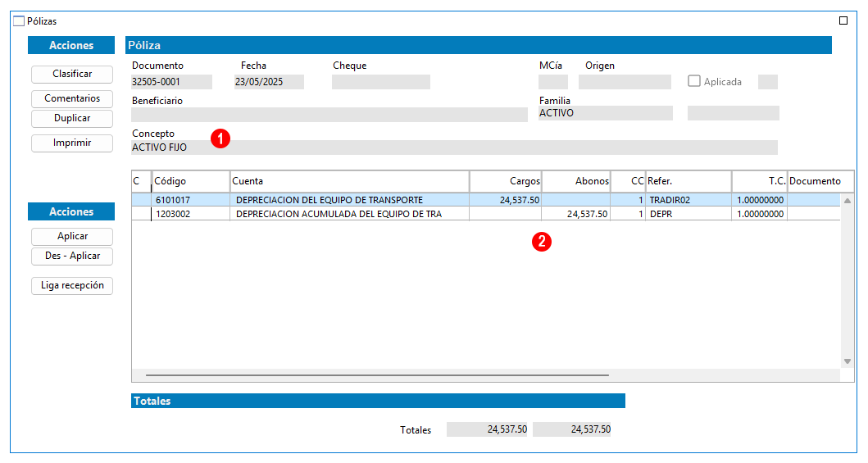The height and width of the screenshot is (463, 868).
Task: Toggle the Aplicada checkbox
Action: (694, 81)
